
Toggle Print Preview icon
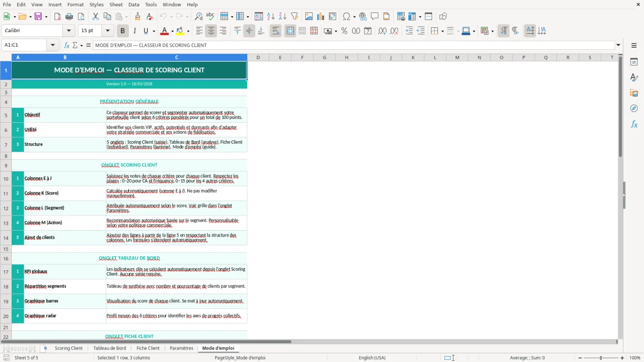(x=81, y=17)
